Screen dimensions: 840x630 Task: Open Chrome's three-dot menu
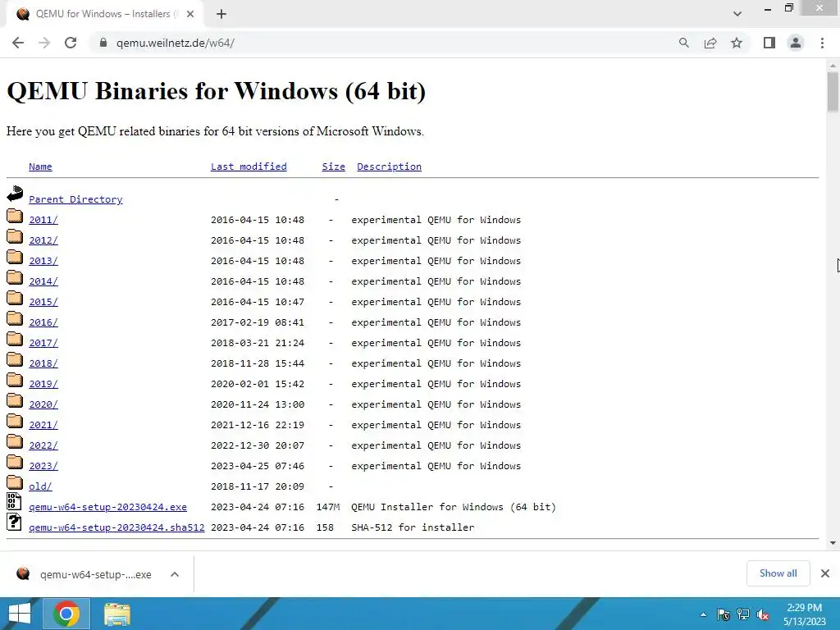point(822,43)
